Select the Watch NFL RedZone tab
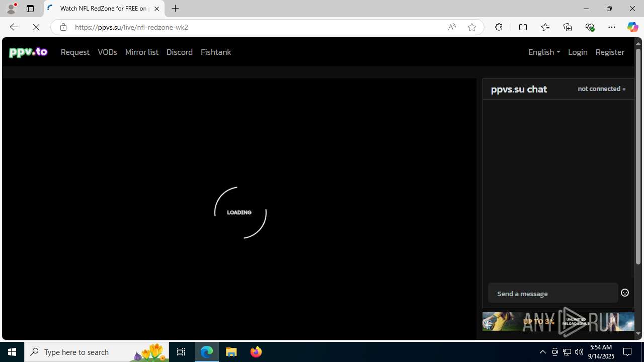Screen dimensions: 644x362 pos(104,9)
